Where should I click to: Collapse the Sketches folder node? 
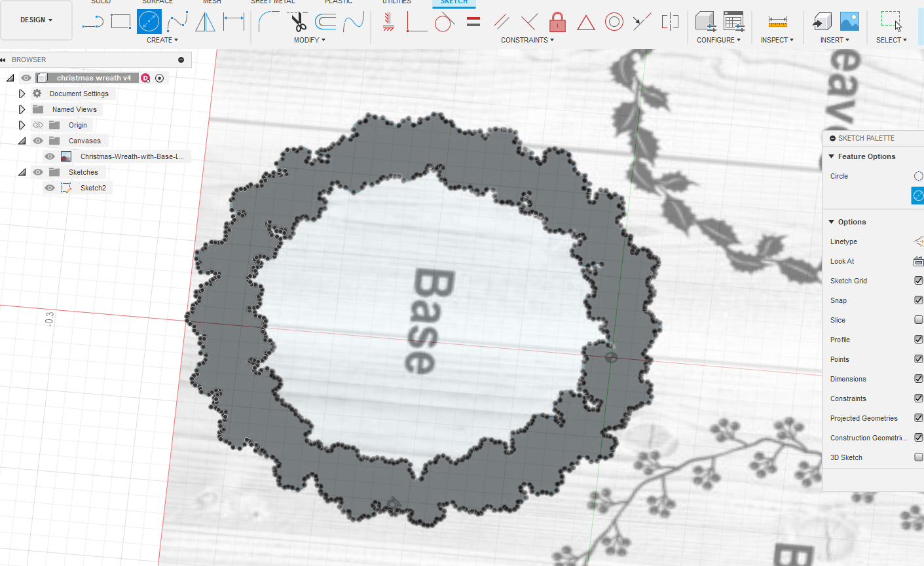click(x=22, y=172)
